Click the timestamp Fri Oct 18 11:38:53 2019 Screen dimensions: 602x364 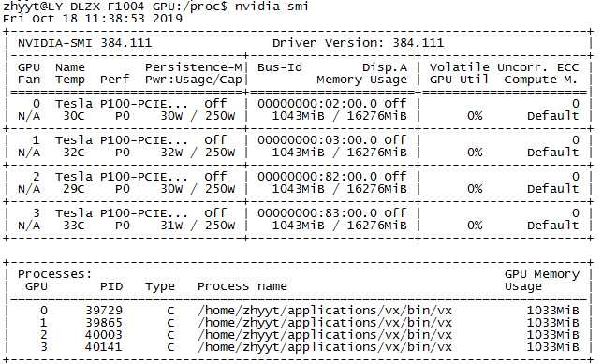click(x=93, y=19)
